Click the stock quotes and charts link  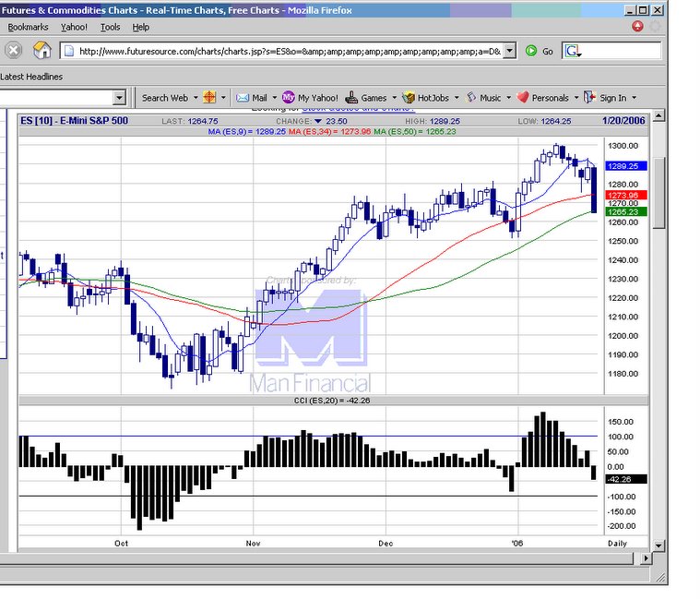pos(359,109)
